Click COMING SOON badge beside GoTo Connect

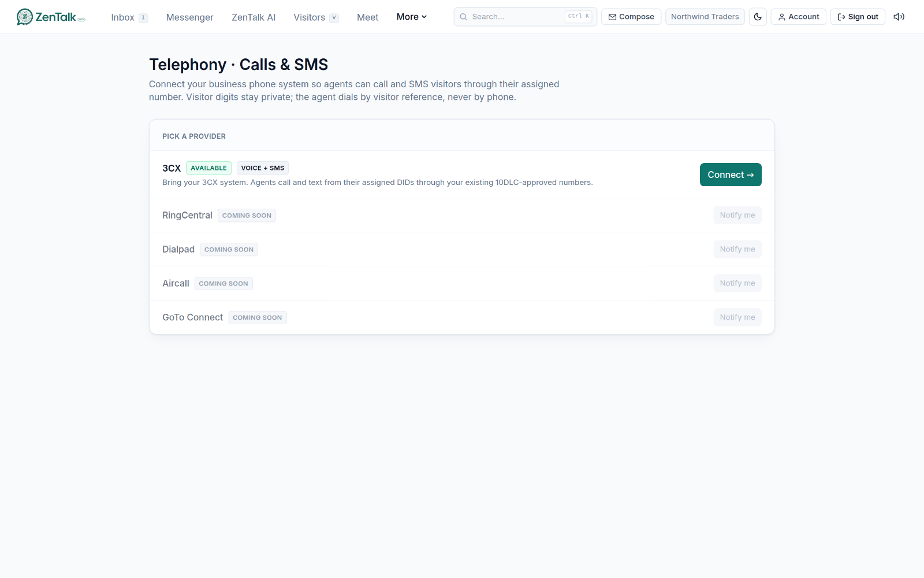(x=258, y=318)
